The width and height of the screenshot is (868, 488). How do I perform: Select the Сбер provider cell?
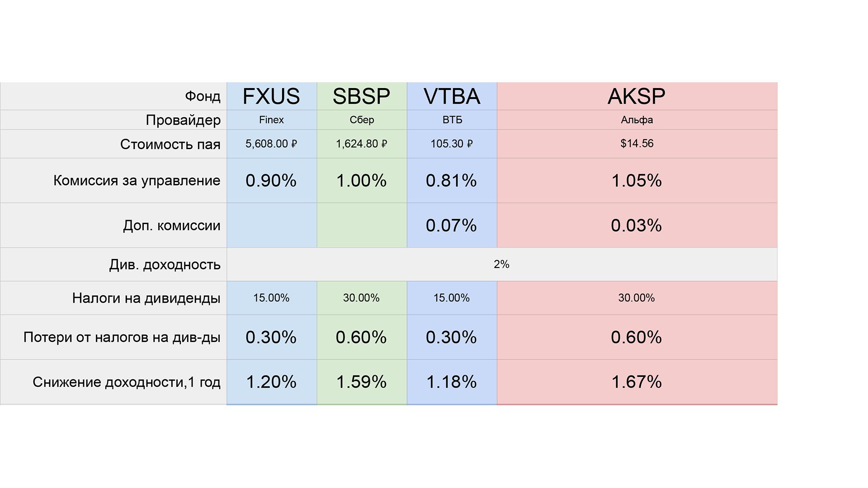(x=361, y=120)
